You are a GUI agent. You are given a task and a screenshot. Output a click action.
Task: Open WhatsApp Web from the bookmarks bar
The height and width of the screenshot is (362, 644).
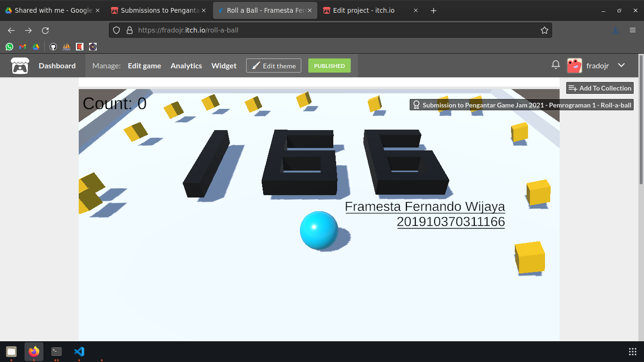tap(9, 47)
